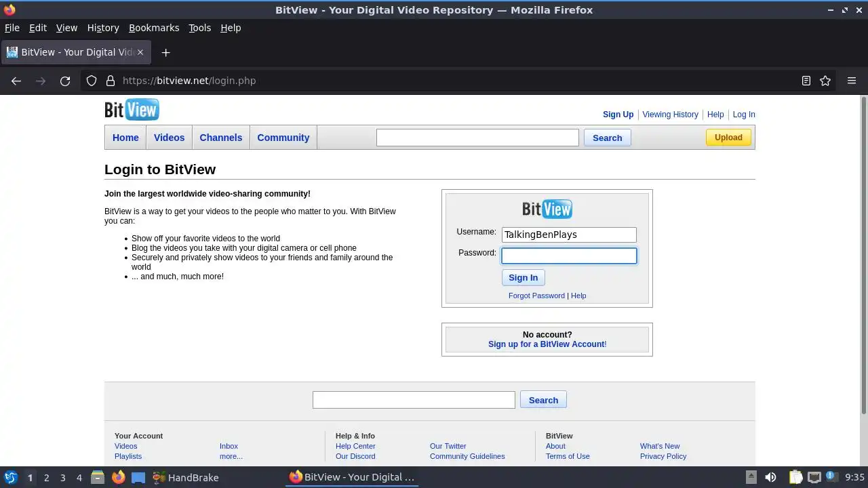This screenshot has width=868, height=488.
Task: Select the Channels navigation tab
Action: pyautogui.click(x=220, y=138)
